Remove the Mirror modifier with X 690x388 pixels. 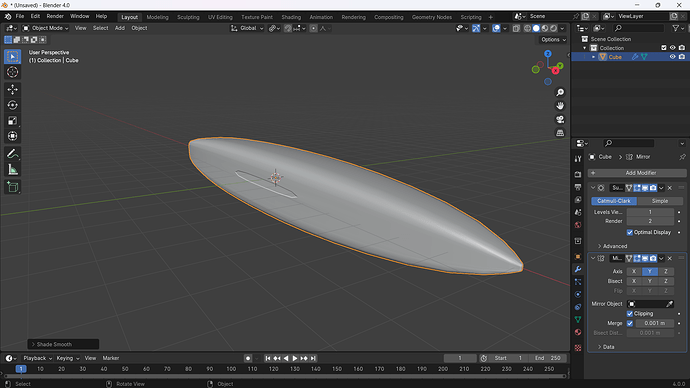pyautogui.click(x=670, y=259)
